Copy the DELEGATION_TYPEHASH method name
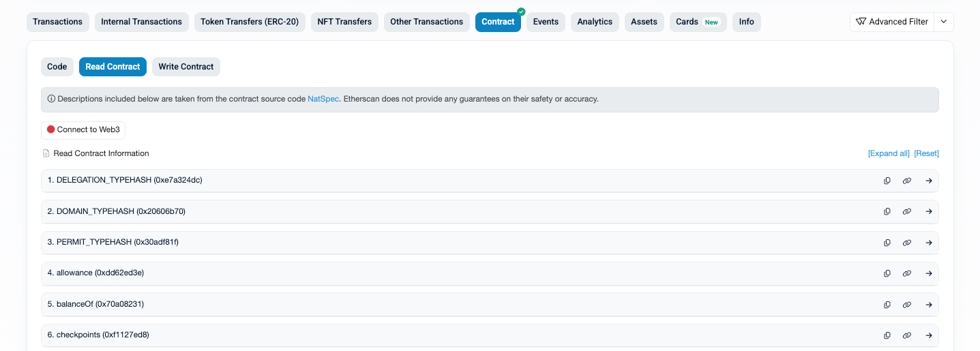The image size is (980, 351). [x=887, y=181]
